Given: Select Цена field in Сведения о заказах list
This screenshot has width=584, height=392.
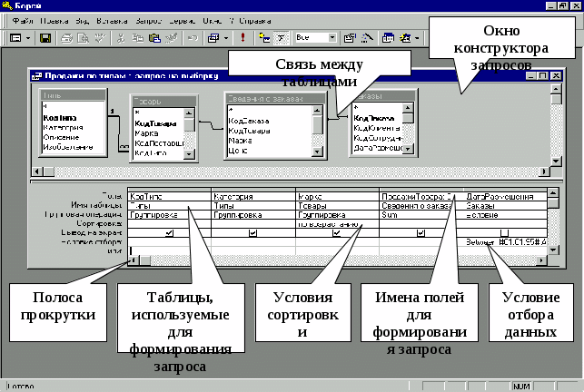Looking at the screenshot, I should click(238, 151).
